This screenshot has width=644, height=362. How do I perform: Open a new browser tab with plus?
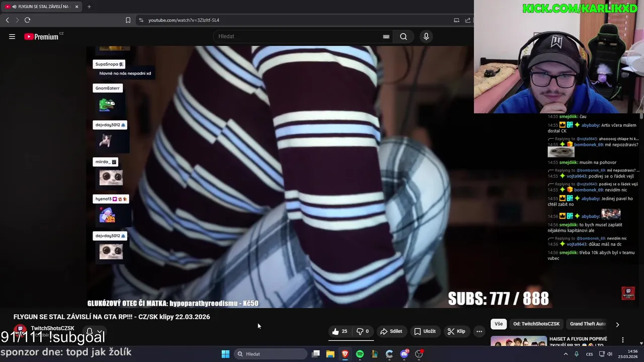(x=89, y=7)
